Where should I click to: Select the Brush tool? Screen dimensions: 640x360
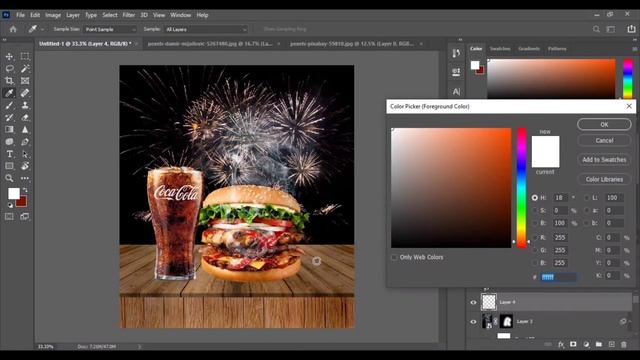(9, 105)
